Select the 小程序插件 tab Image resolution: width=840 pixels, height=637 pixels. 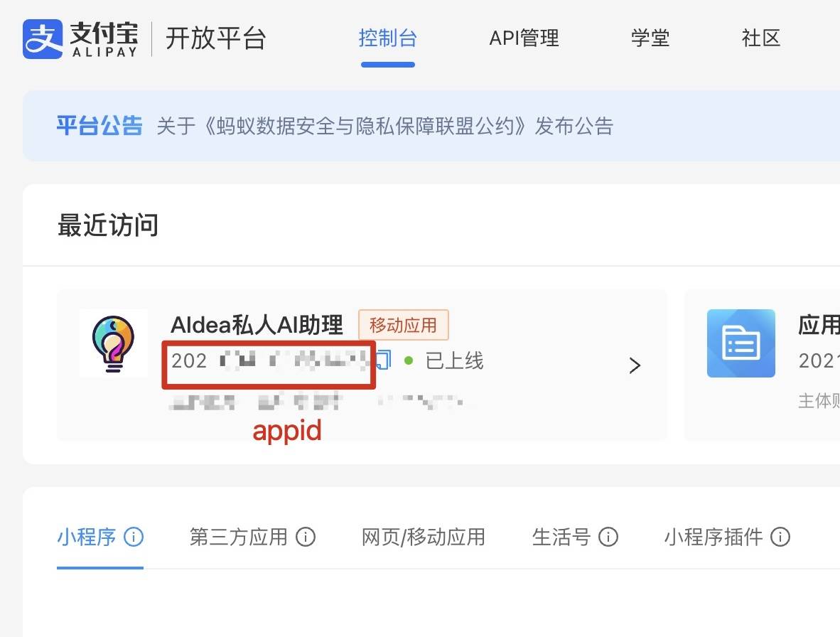pos(713,536)
